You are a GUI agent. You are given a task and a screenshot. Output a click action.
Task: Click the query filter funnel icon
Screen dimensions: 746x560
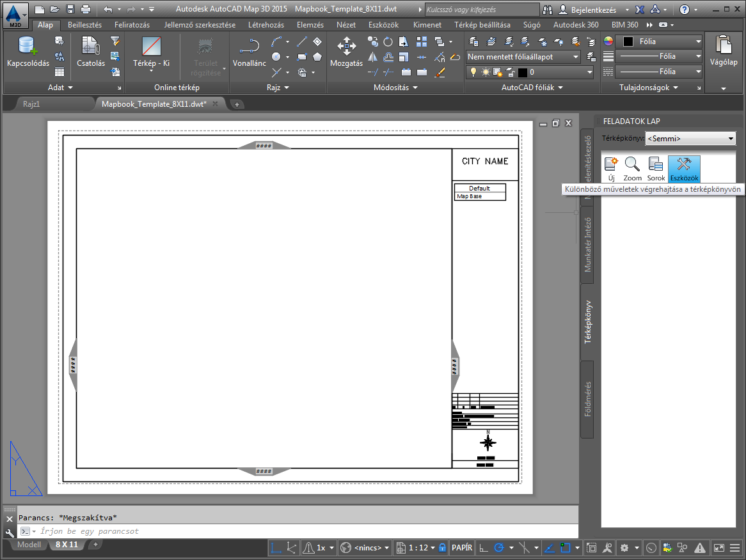click(115, 42)
